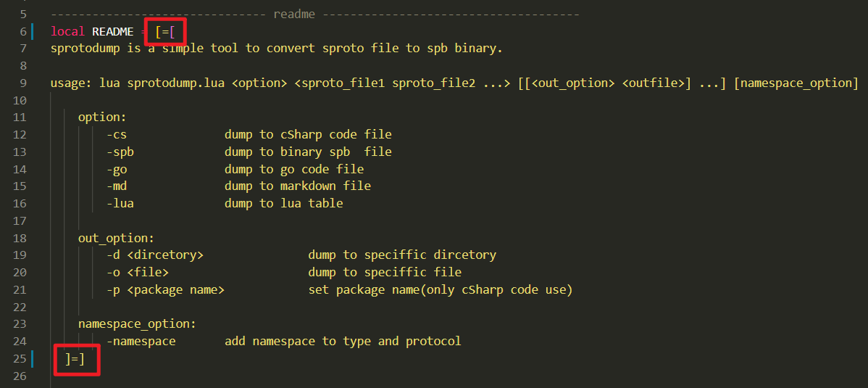Viewport: 868px width, 388px height.
Task: Click the opening [=[ string bracket
Action: coord(170,31)
